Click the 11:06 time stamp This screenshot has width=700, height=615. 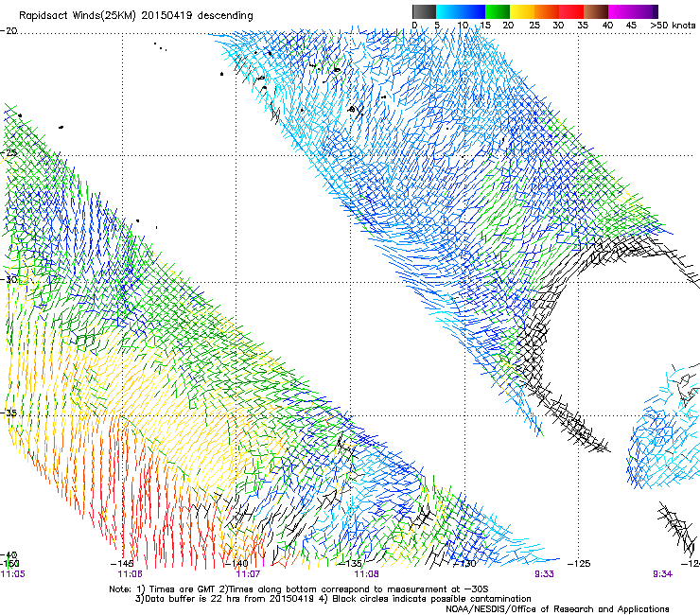pos(130,574)
